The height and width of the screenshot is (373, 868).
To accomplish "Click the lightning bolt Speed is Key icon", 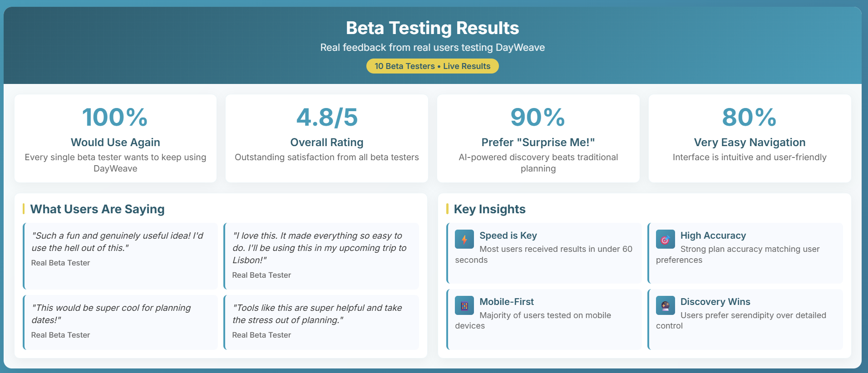I will tap(464, 239).
